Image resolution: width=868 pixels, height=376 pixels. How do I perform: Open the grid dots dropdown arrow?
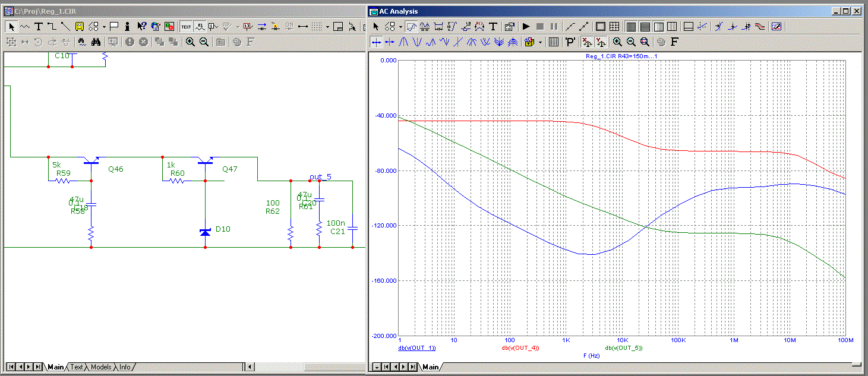[327, 27]
